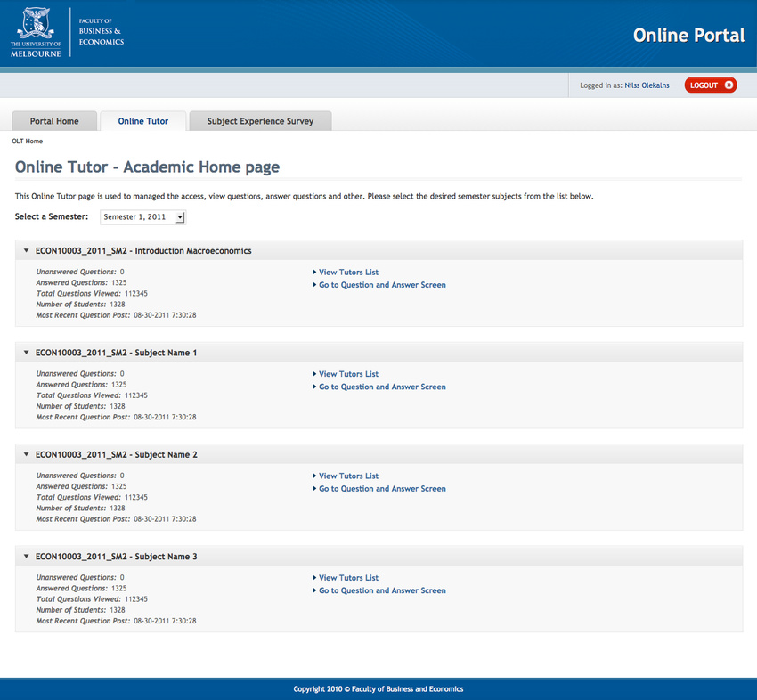The height and width of the screenshot is (700, 757).
Task: Click the University of Melbourne crest logo
Action: point(36,32)
